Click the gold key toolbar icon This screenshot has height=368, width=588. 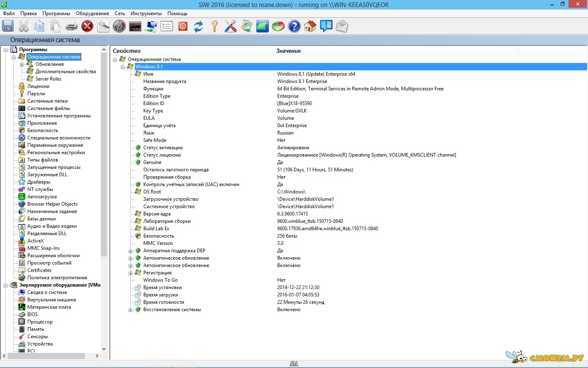215,27
